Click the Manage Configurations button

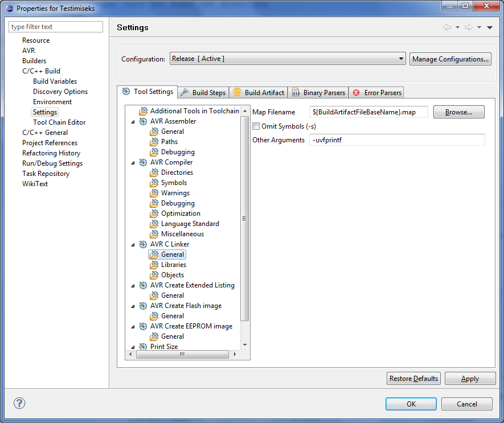pos(450,59)
